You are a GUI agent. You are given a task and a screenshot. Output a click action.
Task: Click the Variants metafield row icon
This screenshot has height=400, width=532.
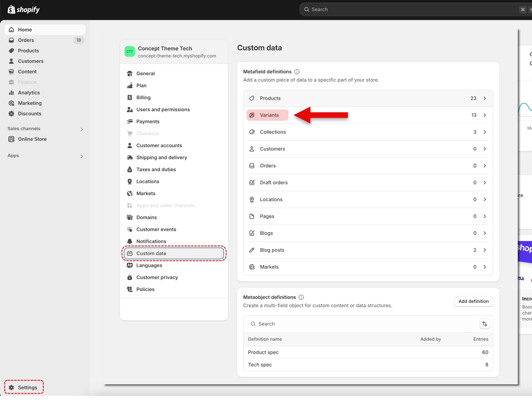252,115
